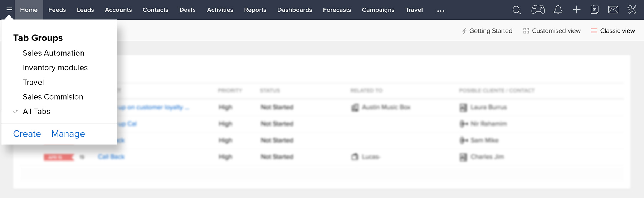Select Sales Commision tab group

point(53,97)
